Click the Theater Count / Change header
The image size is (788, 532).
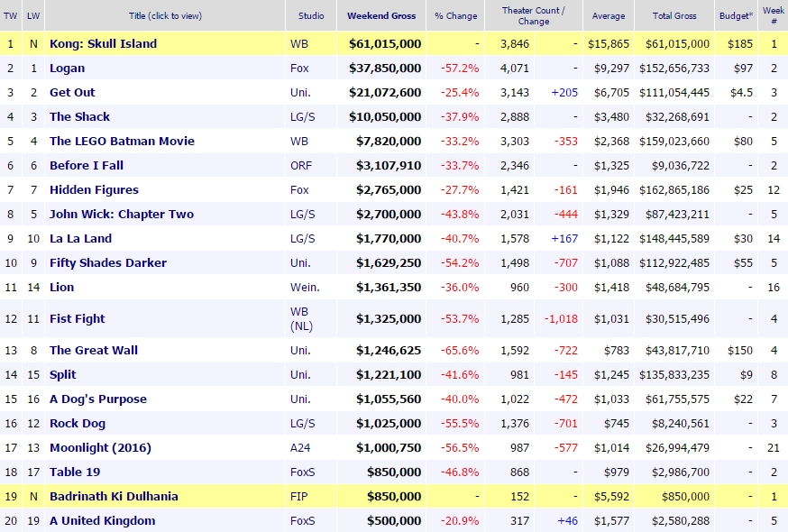click(533, 15)
